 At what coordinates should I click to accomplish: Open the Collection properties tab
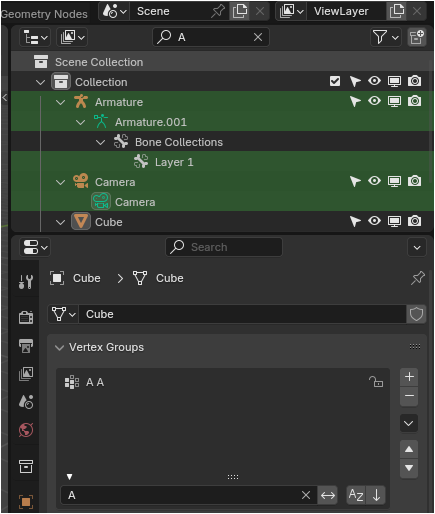[26, 466]
